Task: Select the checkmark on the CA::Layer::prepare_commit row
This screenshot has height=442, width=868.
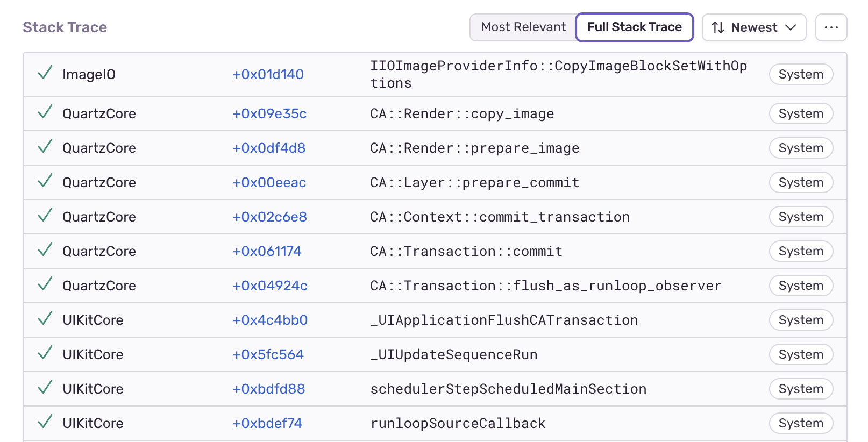Action: pos(45,182)
